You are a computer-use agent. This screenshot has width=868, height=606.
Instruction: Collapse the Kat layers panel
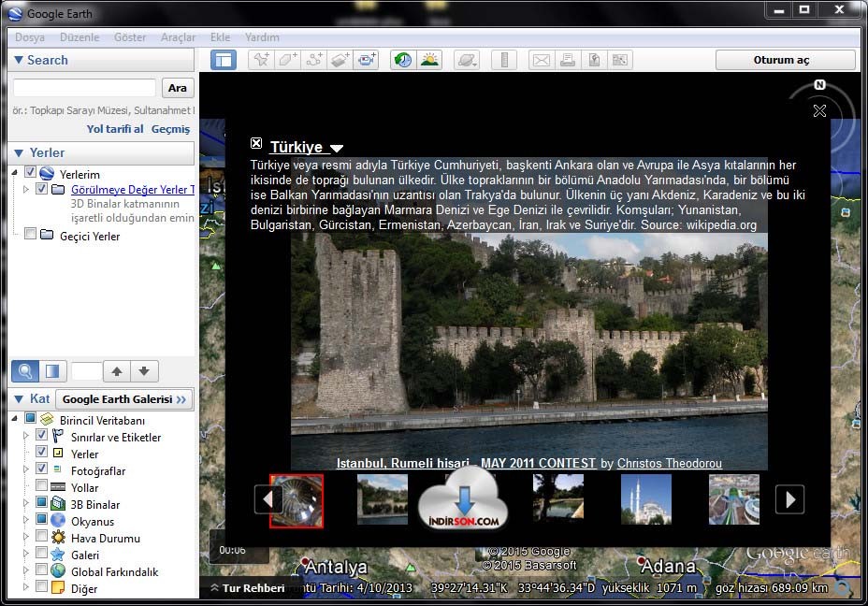(x=19, y=399)
